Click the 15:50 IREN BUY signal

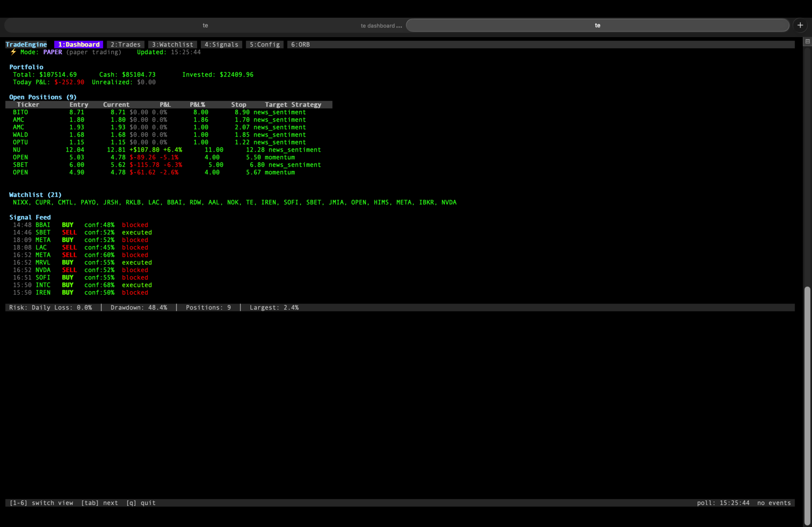(80, 292)
